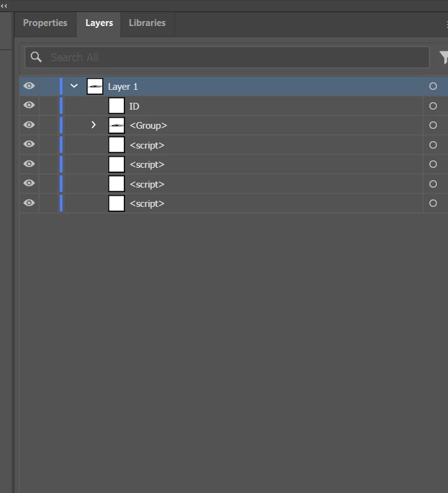Target the second <script> item's circle
Viewport: 448px width, 493px height.
coord(433,164)
